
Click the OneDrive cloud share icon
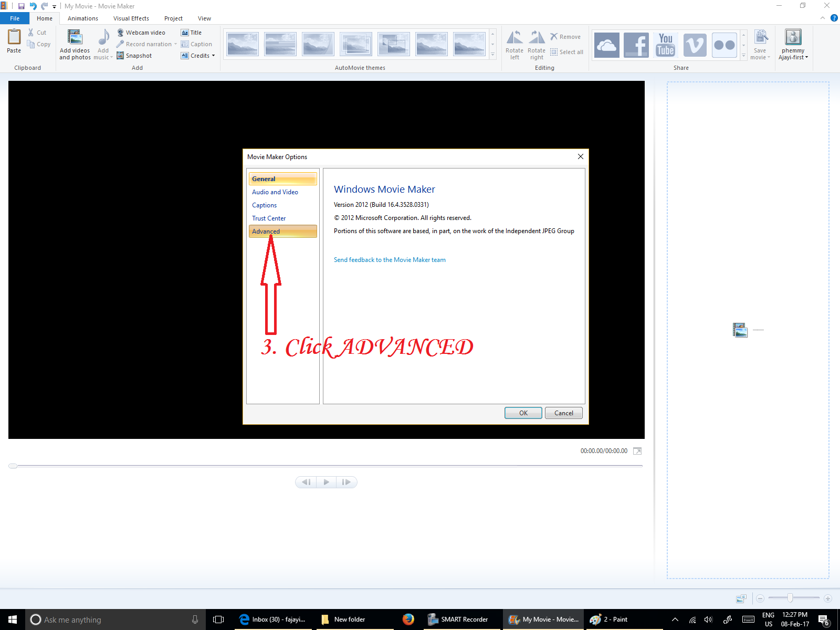606,45
